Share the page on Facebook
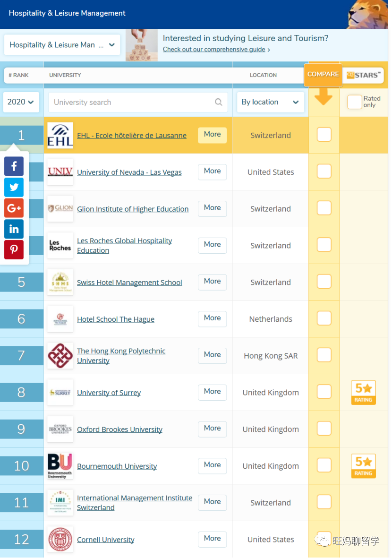Viewport: 392px width, 558px height. tap(14, 166)
